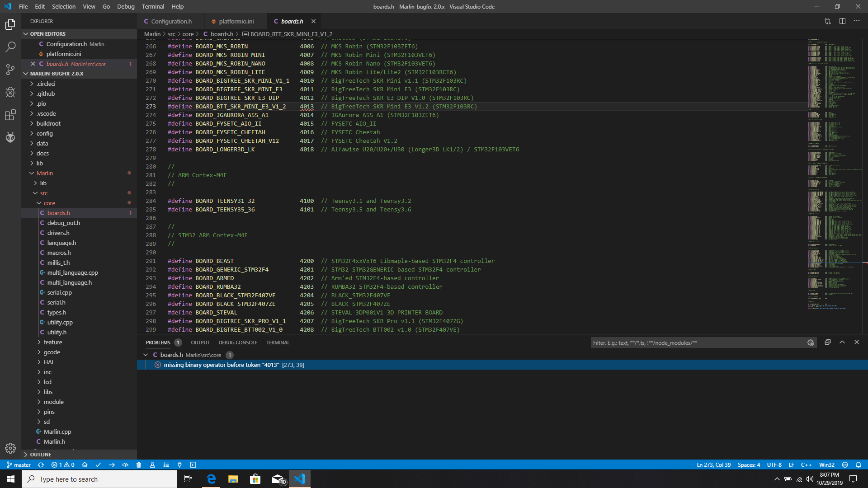Open the Selection menu

63,6
